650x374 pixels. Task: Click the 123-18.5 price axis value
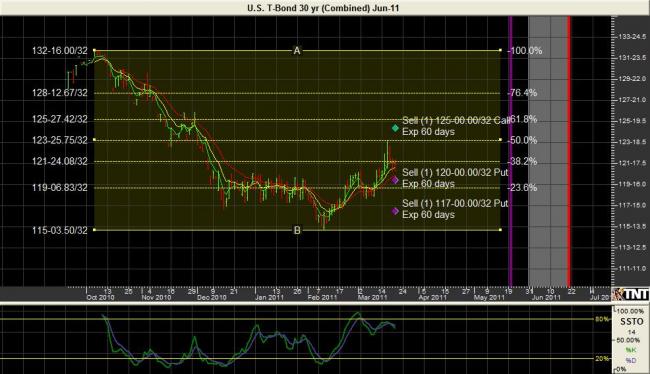(x=632, y=142)
